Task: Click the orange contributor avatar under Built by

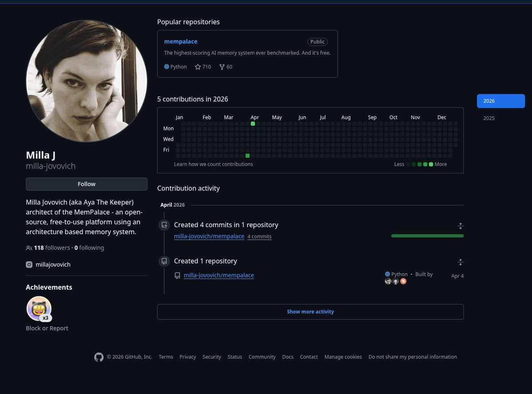Action: click(403, 281)
